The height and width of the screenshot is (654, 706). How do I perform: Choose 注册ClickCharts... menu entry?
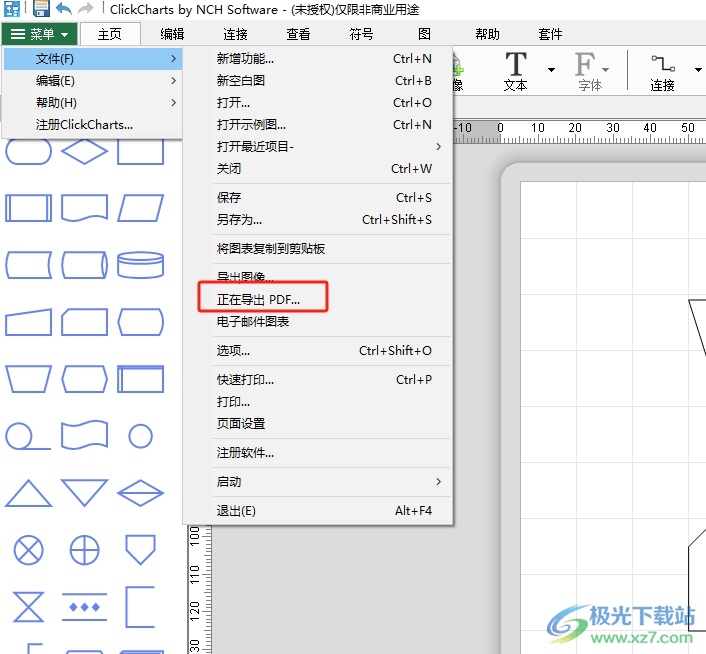[x=93, y=125]
